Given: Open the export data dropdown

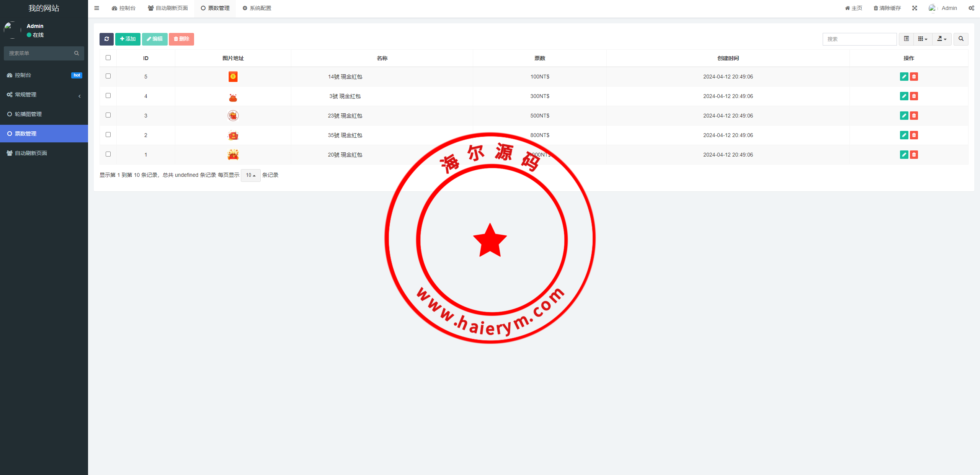Looking at the screenshot, I should click(942, 39).
